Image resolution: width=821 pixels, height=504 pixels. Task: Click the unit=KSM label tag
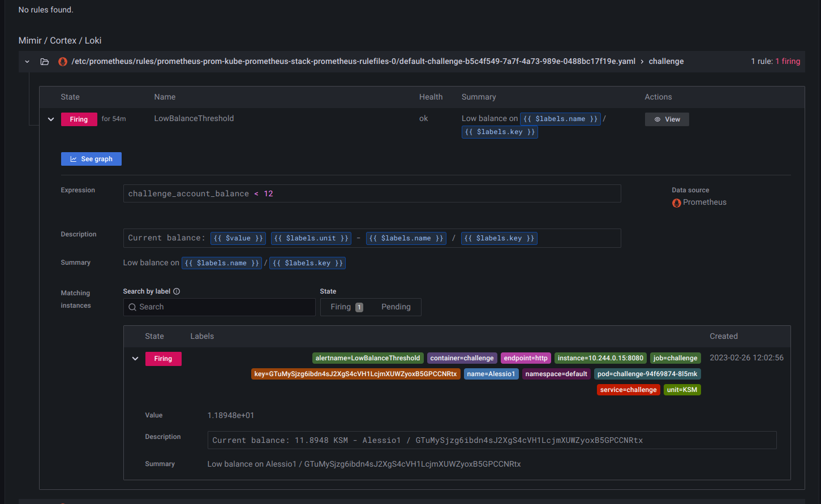coord(682,390)
